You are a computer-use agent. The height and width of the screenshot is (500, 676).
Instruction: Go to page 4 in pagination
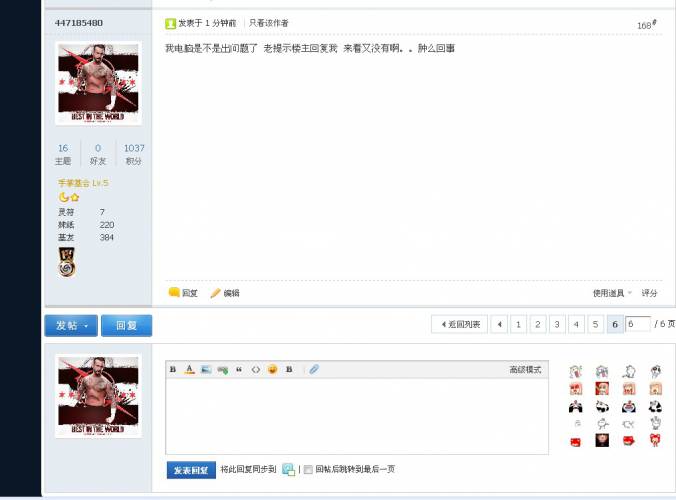576,325
